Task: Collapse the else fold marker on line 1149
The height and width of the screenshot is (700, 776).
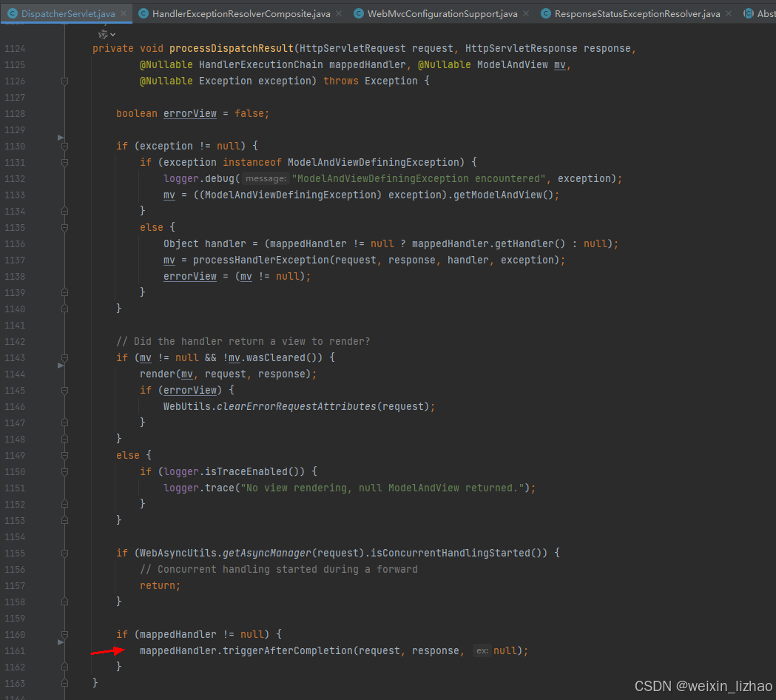Action: (x=64, y=456)
